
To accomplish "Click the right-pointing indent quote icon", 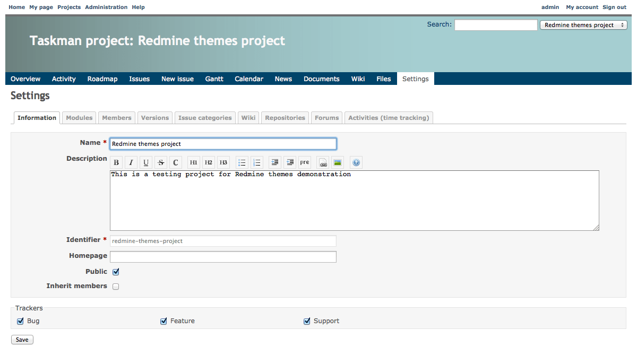I will [x=274, y=162].
